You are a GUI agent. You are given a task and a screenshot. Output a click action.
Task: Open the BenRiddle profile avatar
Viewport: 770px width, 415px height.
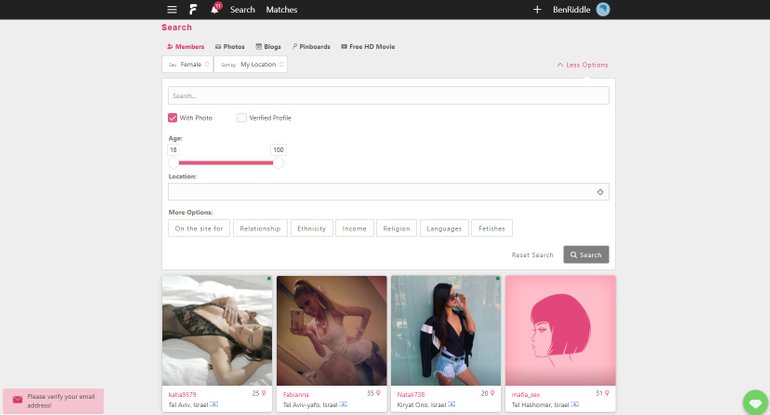tap(603, 9)
